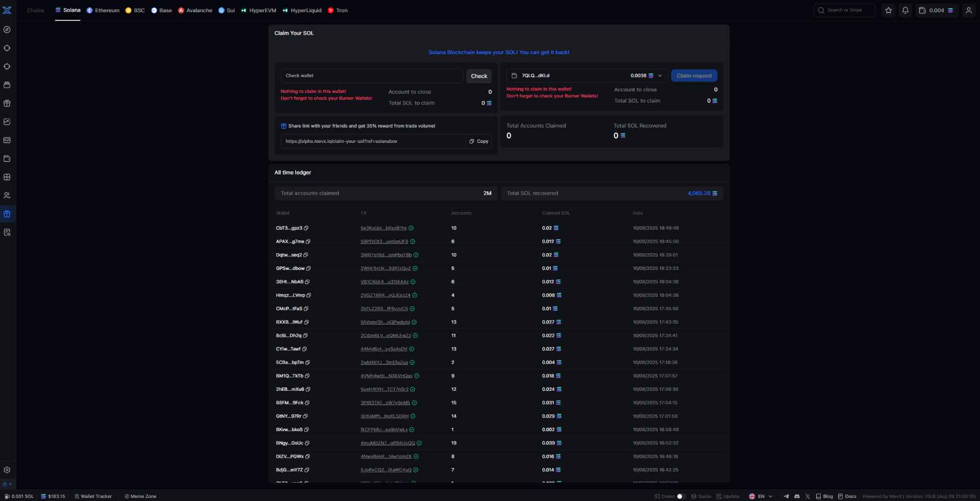This screenshot has width=980, height=501.
Task: Open notifications bell icon
Action: (905, 10)
